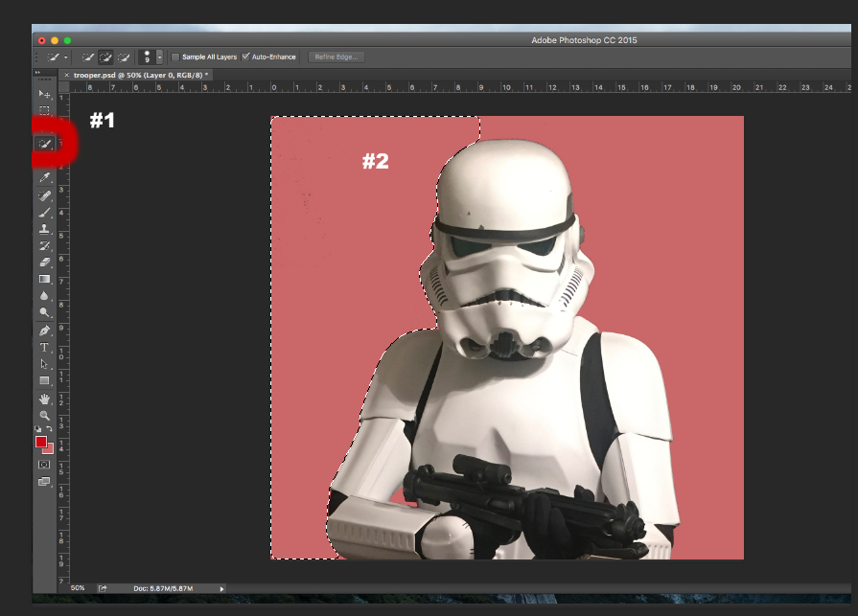Open the brush size picker dropdown
Image resolution: width=858 pixels, height=616 pixels.
click(159, 57)
